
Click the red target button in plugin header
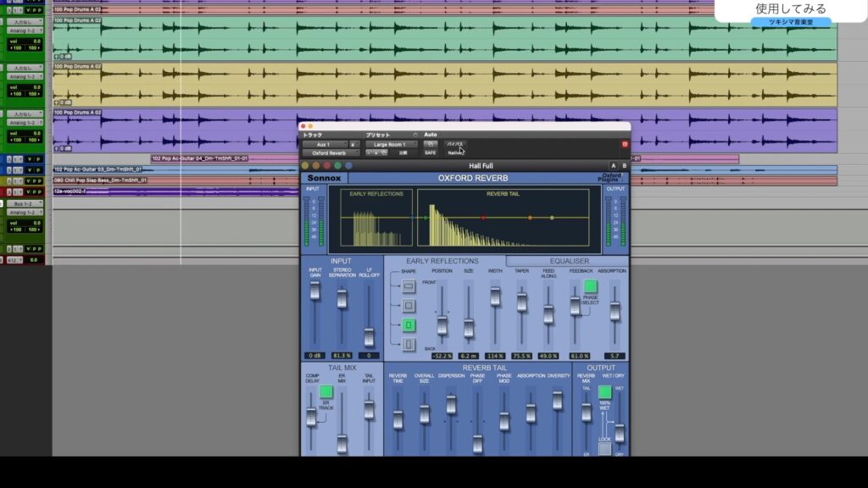(x=625, y=144)
